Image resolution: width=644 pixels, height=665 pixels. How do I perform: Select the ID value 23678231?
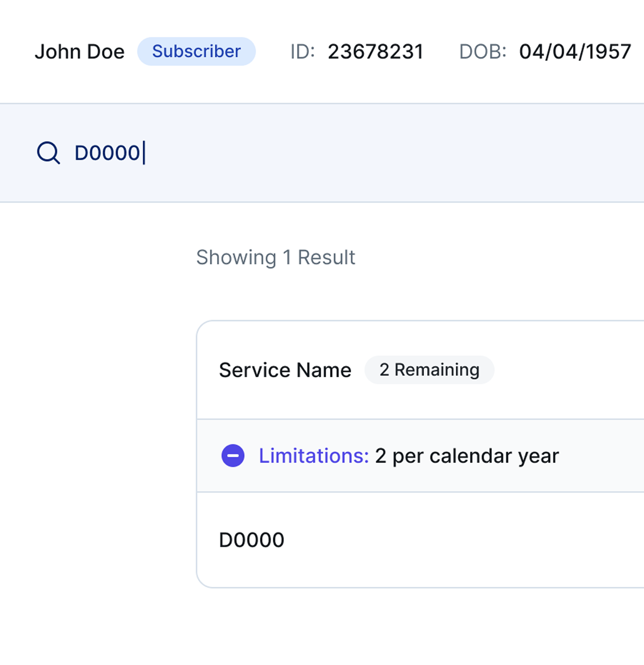pos(376,52)
